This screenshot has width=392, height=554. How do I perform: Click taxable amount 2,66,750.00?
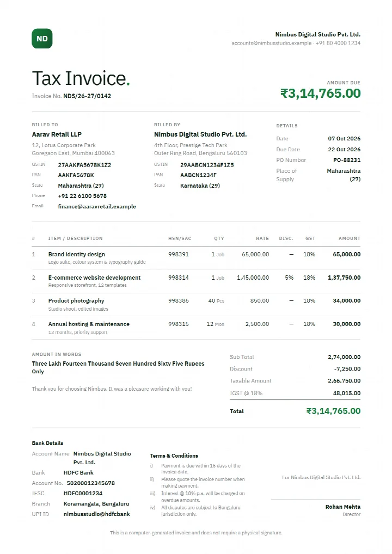point(344,380)
